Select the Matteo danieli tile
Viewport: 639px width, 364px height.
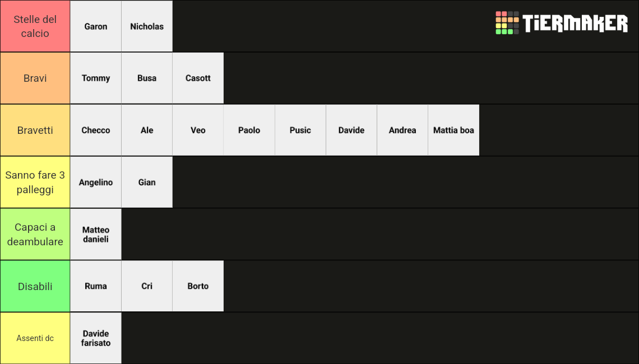pos(96,234)
